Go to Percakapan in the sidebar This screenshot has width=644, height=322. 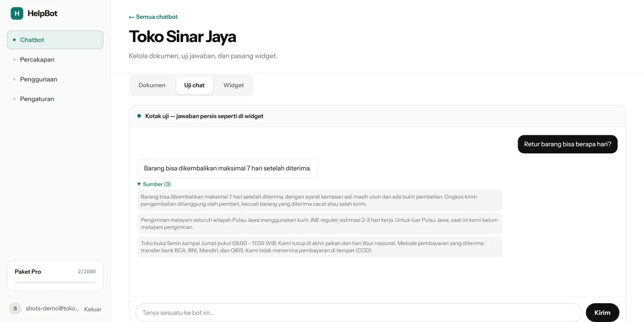click(x=55, y=60)
